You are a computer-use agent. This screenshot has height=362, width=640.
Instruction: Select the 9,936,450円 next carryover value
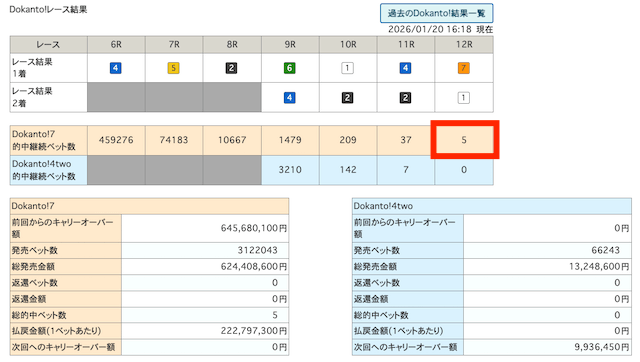click(x=602, y=347)
